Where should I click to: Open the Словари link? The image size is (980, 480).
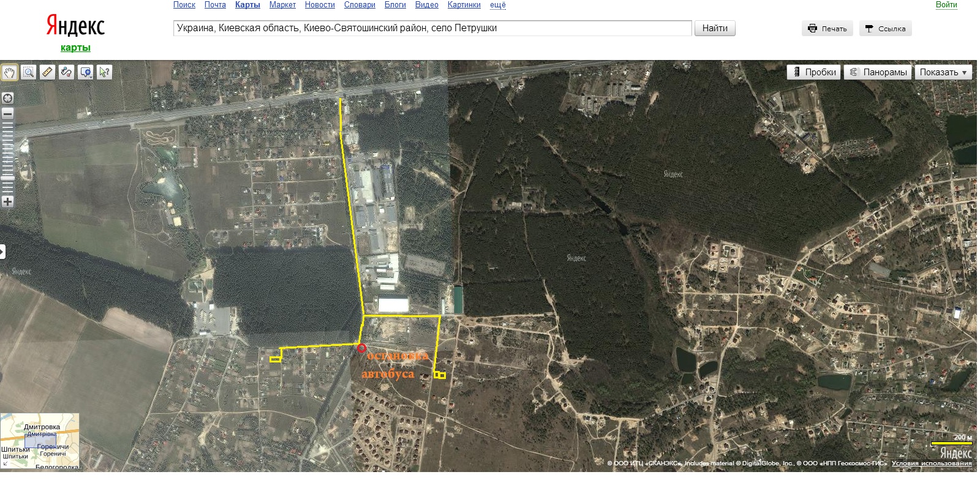pyautogui.click(x=360, y=5)
